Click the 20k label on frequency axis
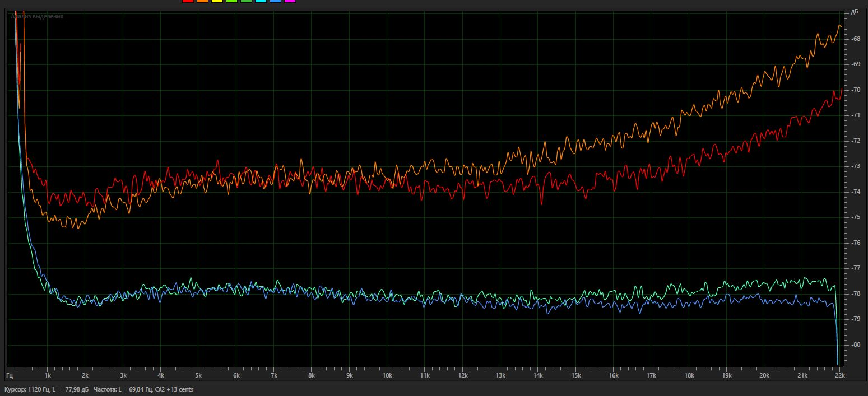The image size is (868, 396). pyautogui.click(x=764, y=375)
